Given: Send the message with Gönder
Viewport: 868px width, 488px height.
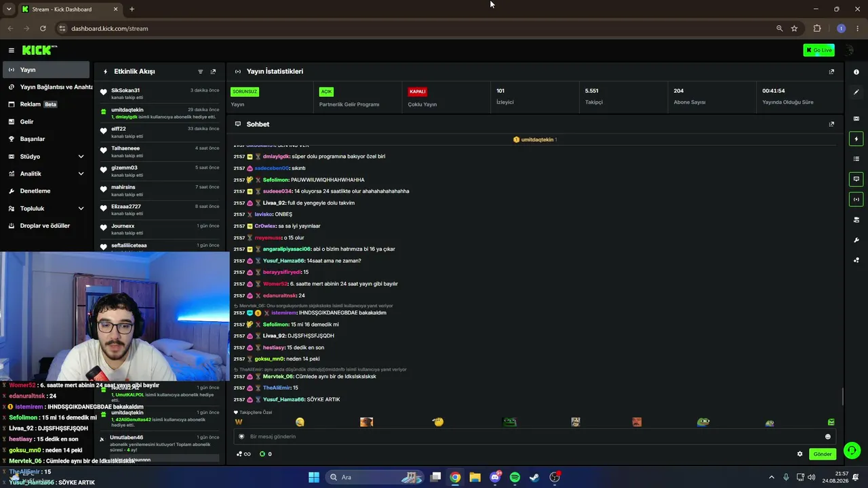Looking at the screenshot, I should pyautogui.click(x=823, y=454).
